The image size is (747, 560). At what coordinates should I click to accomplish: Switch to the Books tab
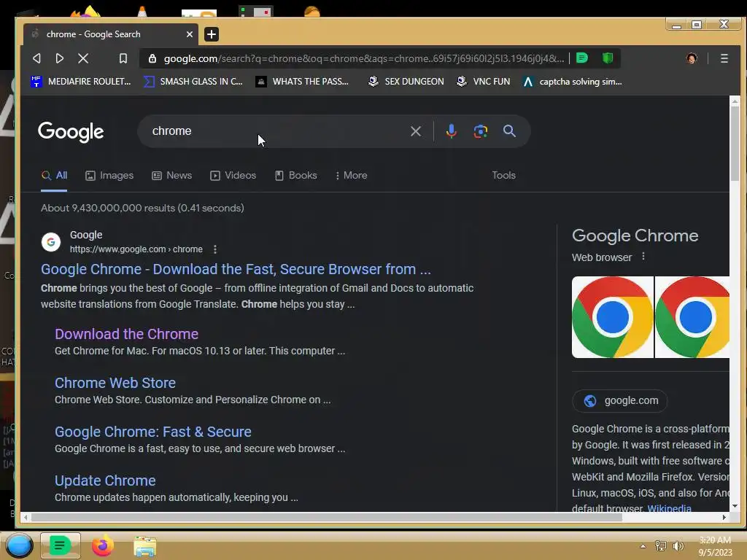tap(296, 175)
